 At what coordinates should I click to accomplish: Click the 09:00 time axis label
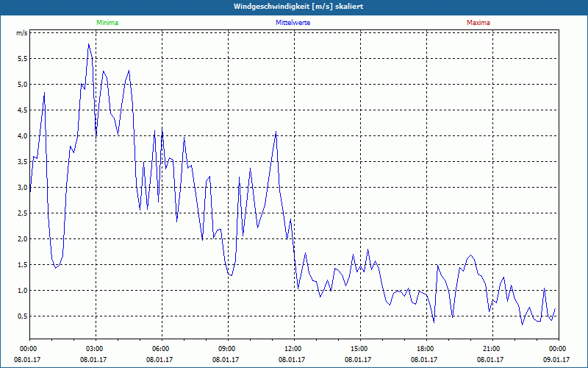(228, 349)
